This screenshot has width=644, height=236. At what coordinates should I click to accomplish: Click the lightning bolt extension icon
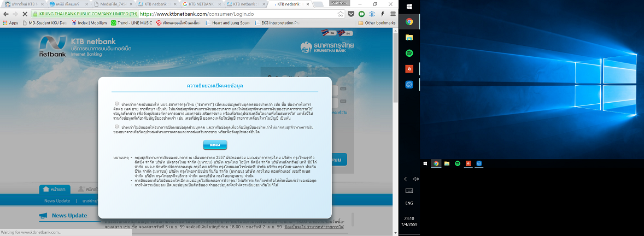(x=383, y=14)
